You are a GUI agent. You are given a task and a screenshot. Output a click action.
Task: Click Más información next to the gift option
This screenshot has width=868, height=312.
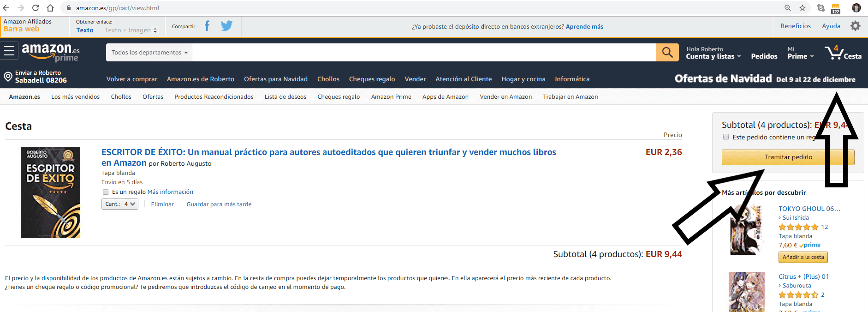pyautogui.click(x=170, y=192)
